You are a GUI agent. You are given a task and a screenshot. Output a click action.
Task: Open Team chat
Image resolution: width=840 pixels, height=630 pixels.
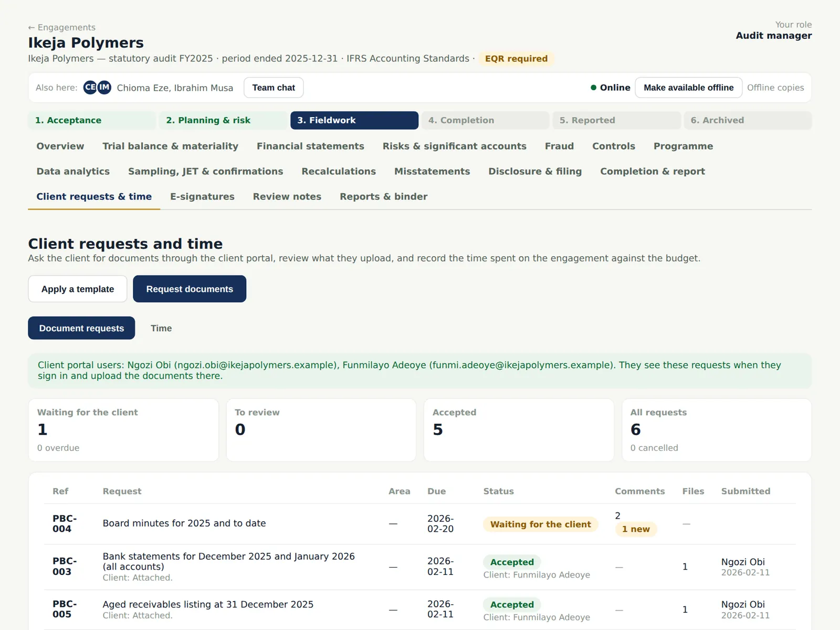pos(274,88)
